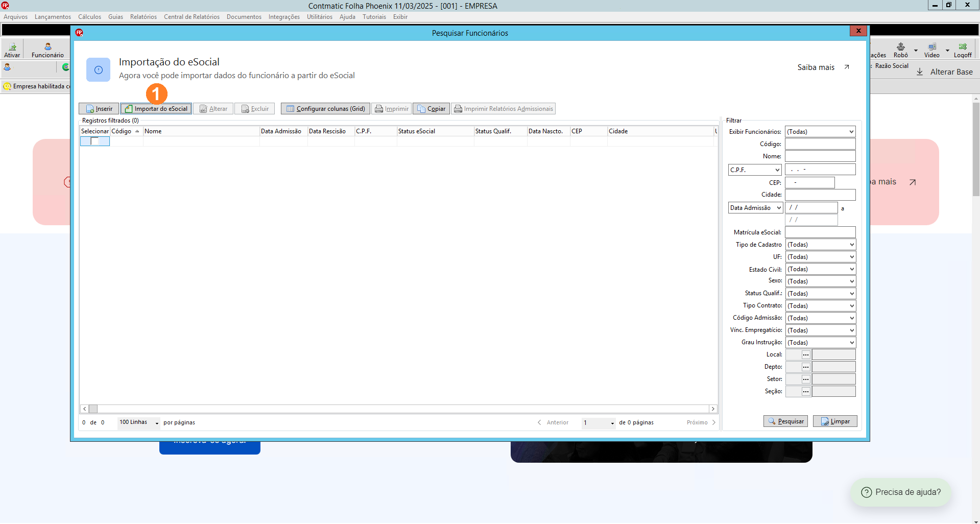Click the Ativar toolbar icon
This screenshot has height=524, width=980.
click(x=12, y=50)
